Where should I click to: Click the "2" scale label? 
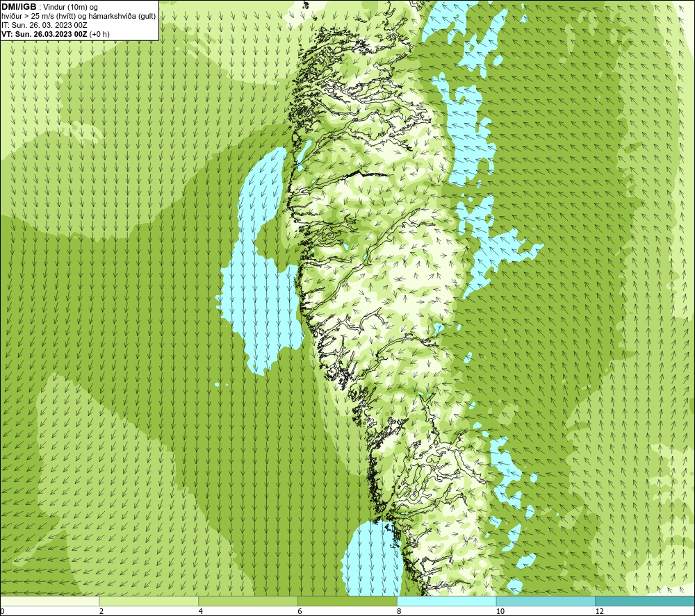tap(101, 611)
